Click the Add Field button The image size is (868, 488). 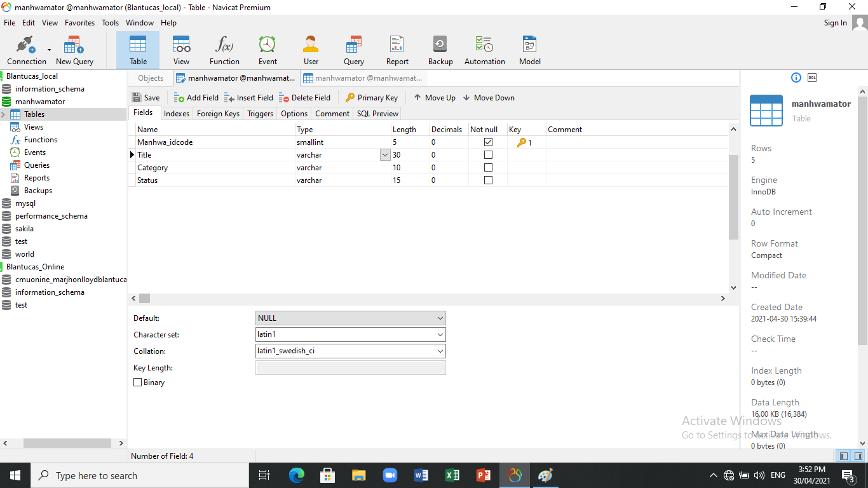196,98
